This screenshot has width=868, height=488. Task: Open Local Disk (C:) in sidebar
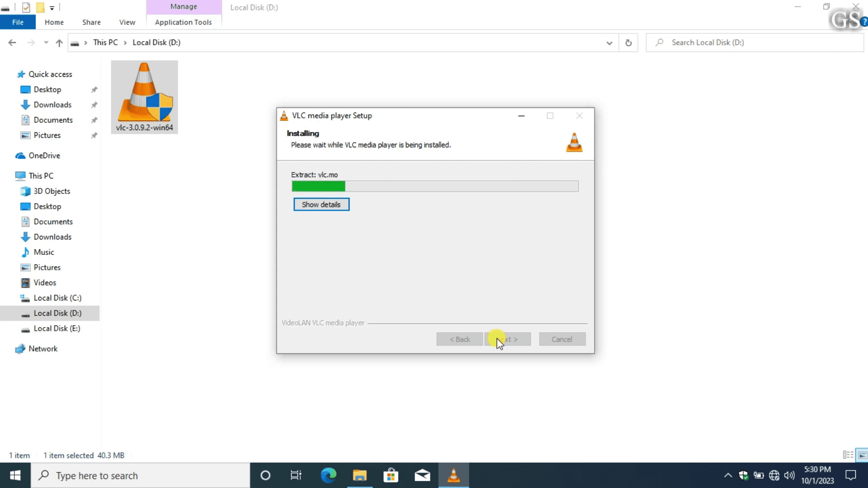[x=57, y=298]
